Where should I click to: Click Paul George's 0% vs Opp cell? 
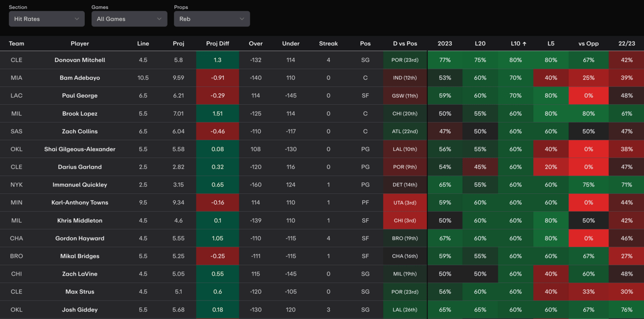[x=588, y=96]
